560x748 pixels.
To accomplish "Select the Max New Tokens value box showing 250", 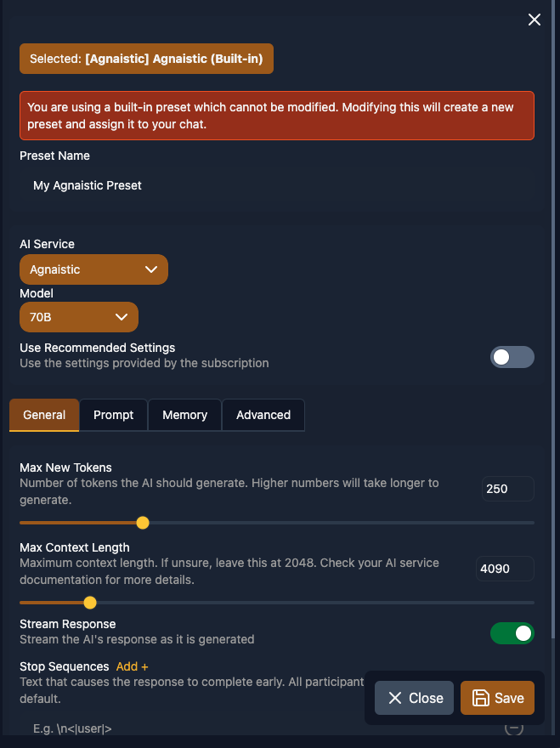I will (507, 489).
